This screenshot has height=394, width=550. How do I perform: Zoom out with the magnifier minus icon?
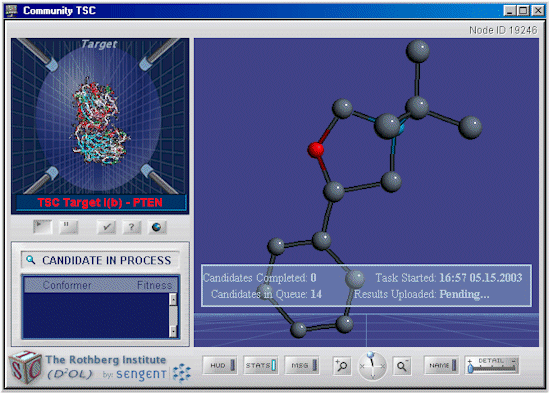(402, 366)
